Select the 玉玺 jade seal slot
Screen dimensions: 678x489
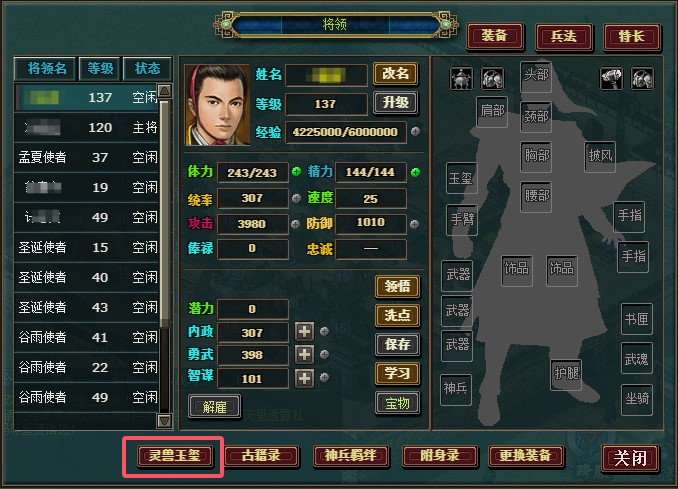pos(461,178)
